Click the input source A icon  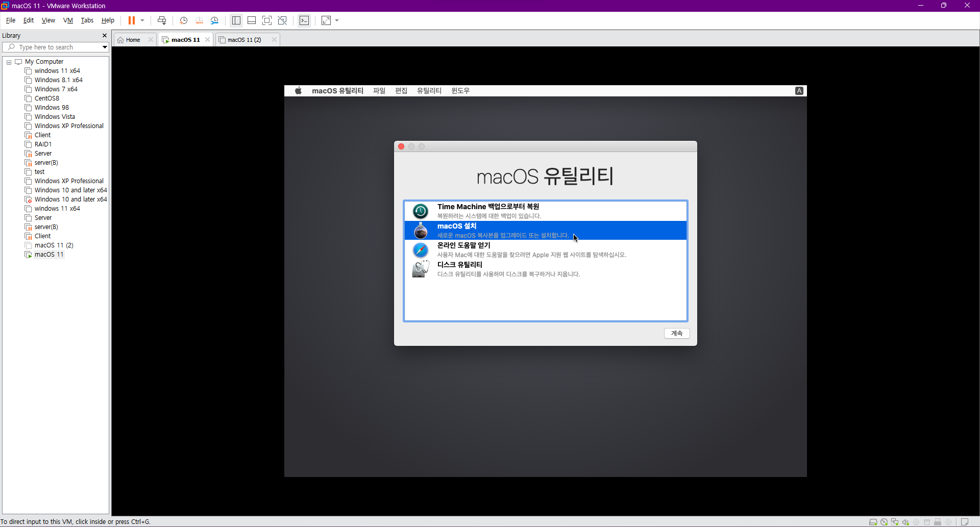[x=799, y=91]
